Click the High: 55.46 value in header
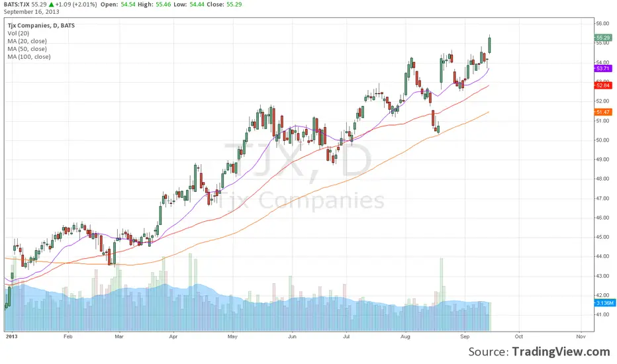 (154, 5)
